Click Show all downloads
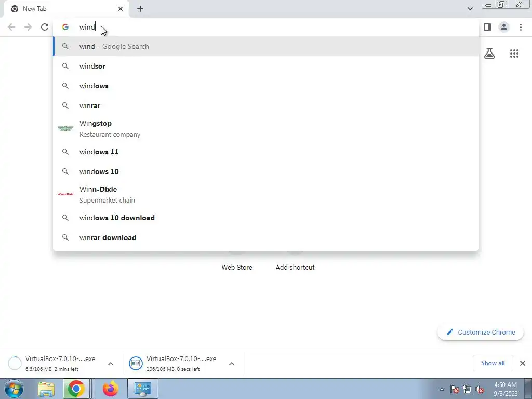 point(493,363)
